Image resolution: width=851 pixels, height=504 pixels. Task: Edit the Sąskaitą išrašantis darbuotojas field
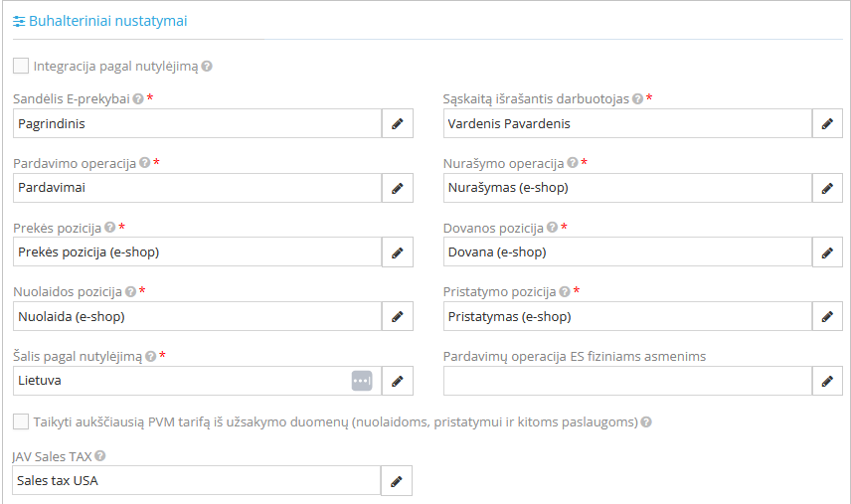pos(827,123)
